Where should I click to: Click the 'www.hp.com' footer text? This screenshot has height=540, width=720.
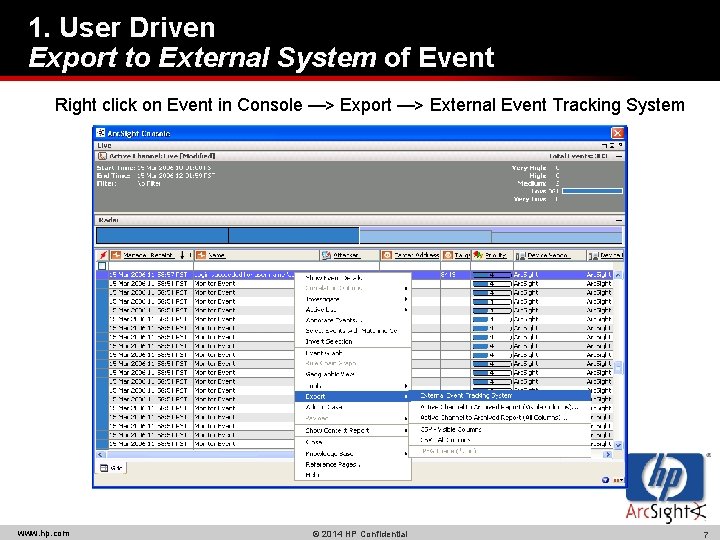(44, 533)
